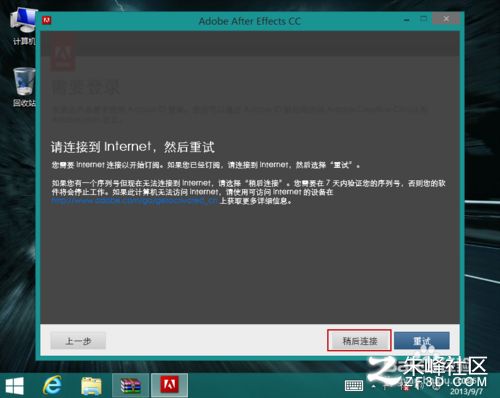Open the blue adobe.com hyperlink

[135, 201]
